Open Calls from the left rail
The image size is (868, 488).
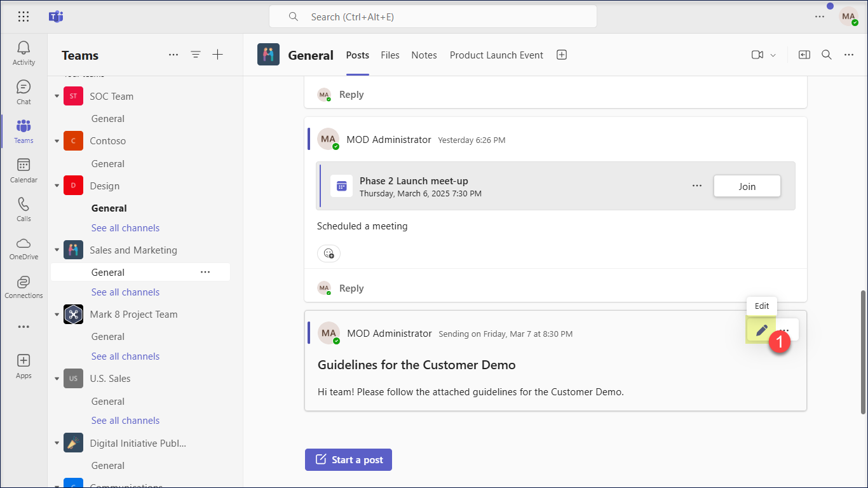[24, 209]
